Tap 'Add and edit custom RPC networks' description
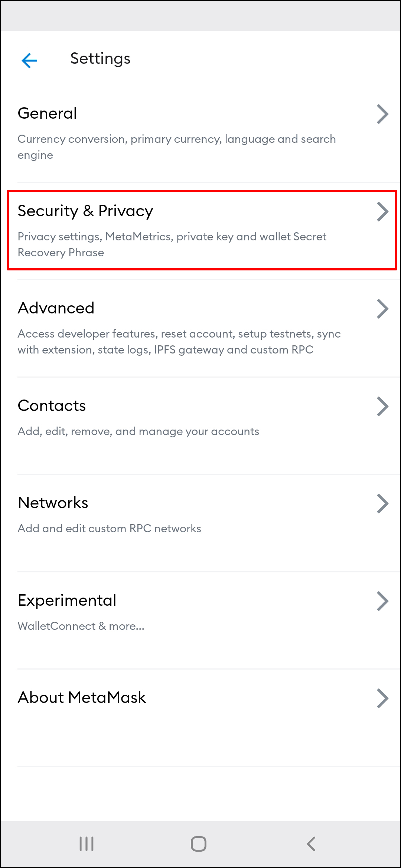The width and height of the screenshot is (401, 868). tap(110, 528)
